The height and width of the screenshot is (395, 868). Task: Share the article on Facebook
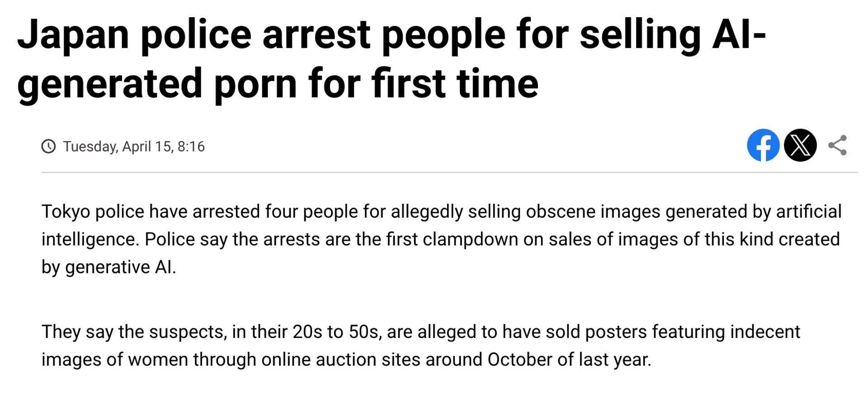[763, 145]
